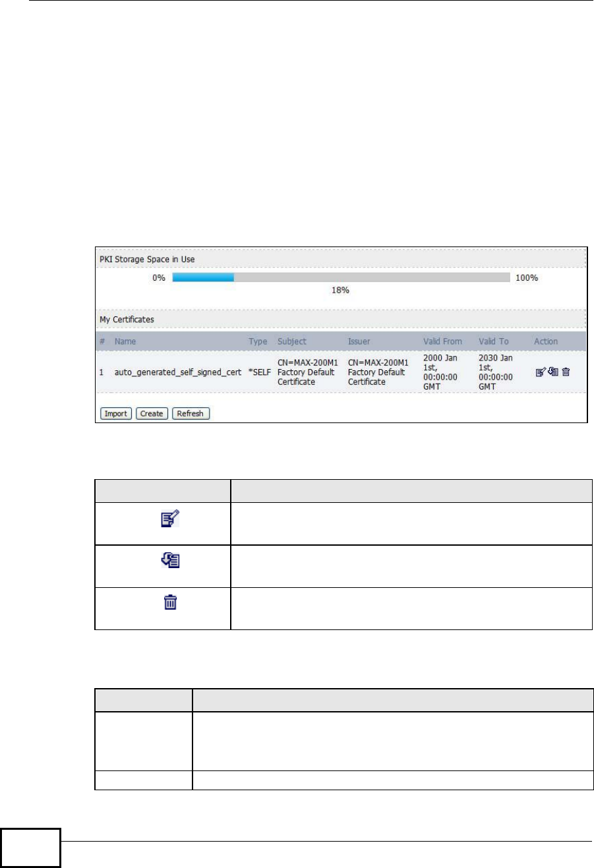594x868 pixels.
Task: Select the auto_generated_self_signed_cert name
Action: [x=177, y=372]
